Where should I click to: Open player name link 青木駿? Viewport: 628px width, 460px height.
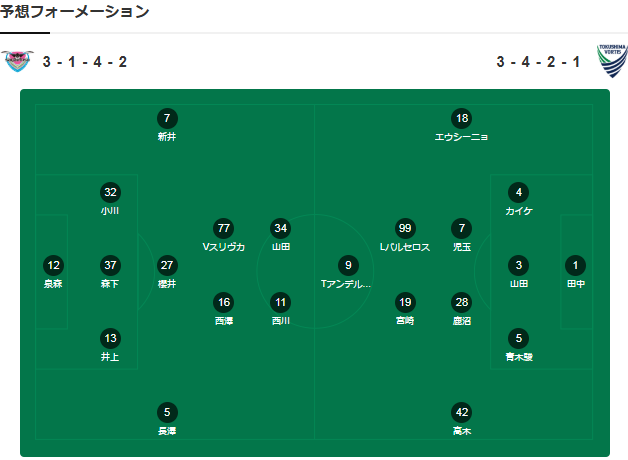518,357
